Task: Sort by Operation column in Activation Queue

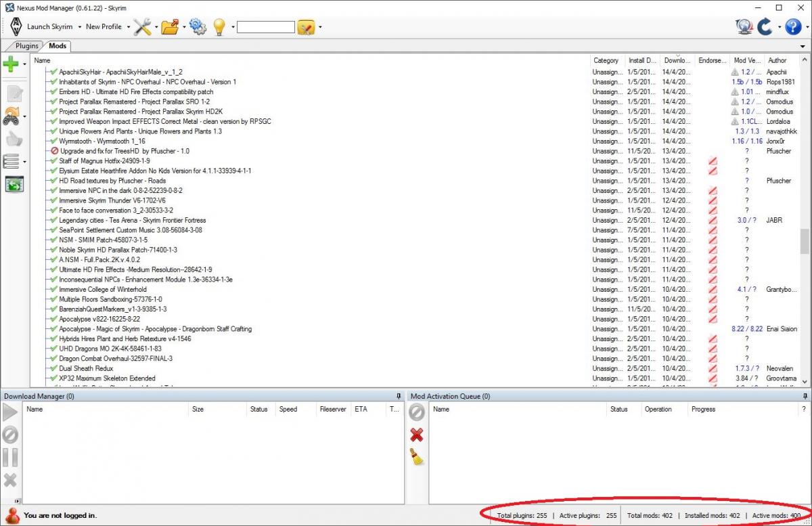Action: click(664, 409)
